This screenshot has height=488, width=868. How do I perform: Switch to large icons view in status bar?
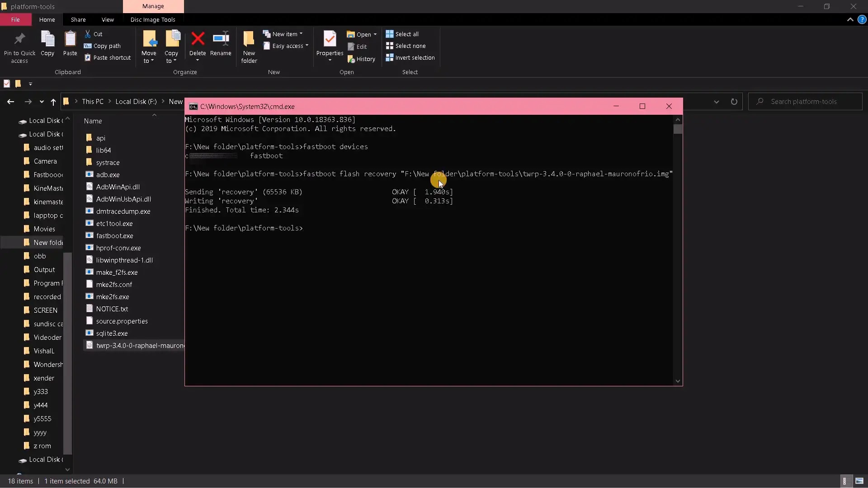coord(859,481)
